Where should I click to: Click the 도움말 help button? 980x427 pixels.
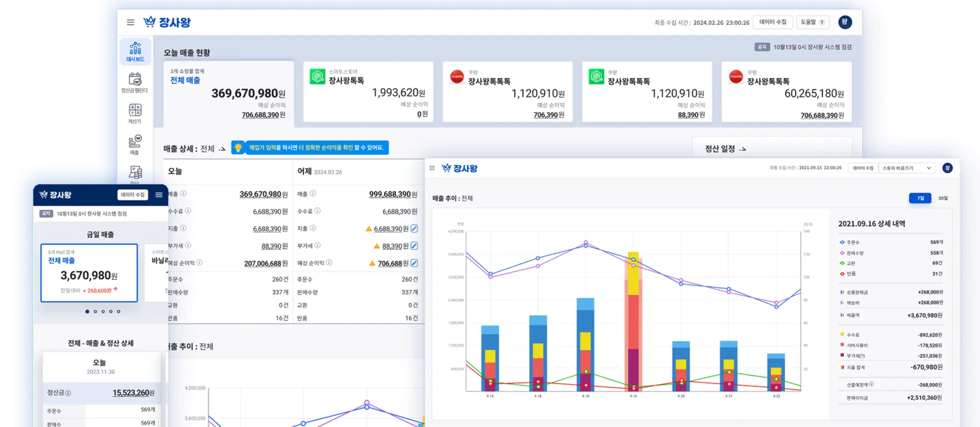pos(813,22)
